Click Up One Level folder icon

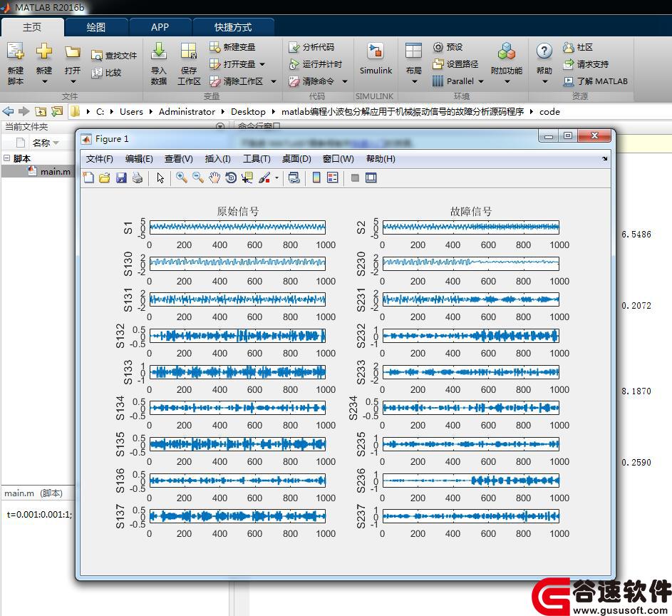point(41,111)
